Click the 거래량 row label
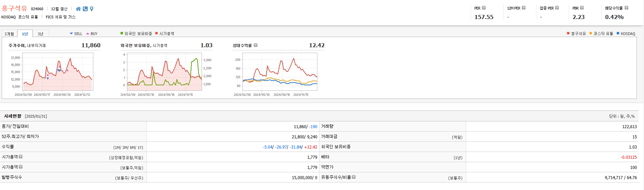Image resolution: width=644 pixels, height=190 pixels. coord(327,126)
